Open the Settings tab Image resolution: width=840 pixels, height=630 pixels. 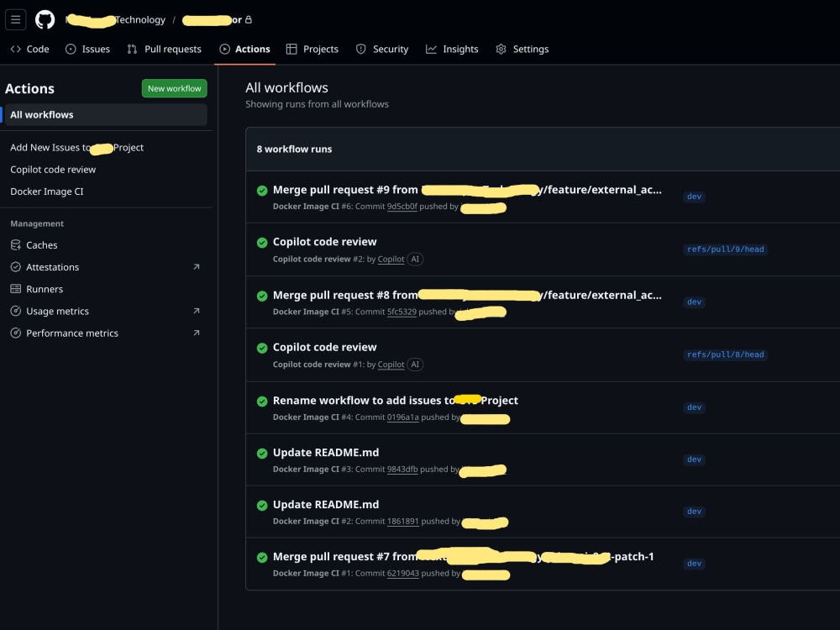[x=522, y=50]
